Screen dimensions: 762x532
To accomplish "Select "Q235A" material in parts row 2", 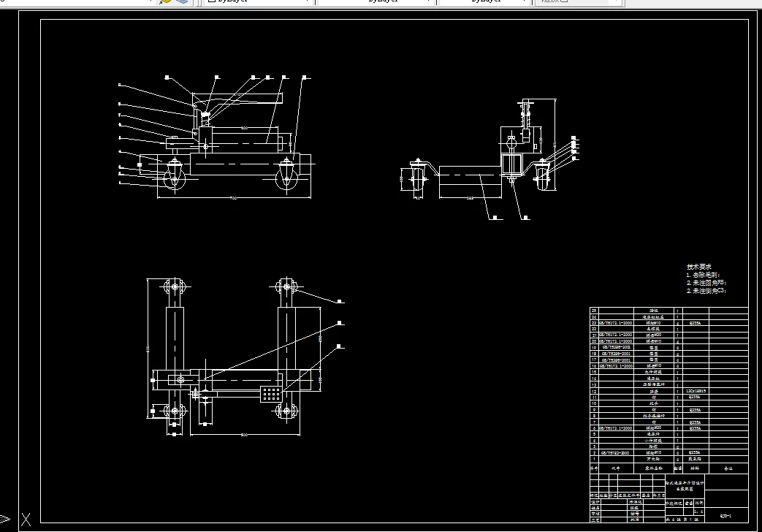I will [695, 453].
